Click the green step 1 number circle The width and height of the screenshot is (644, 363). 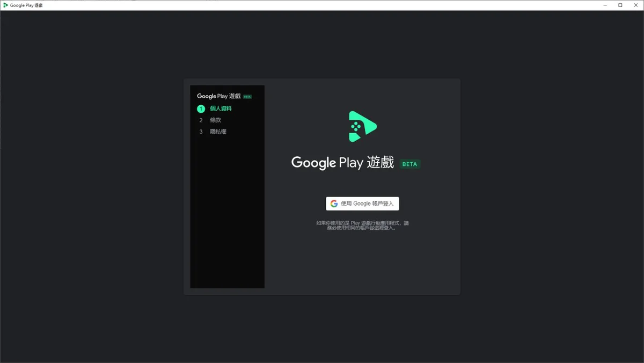tap(201, 108)
